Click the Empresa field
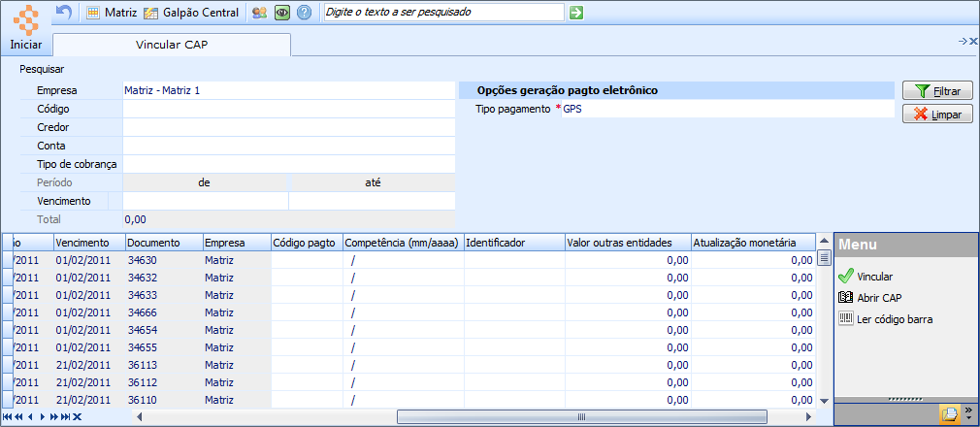 pyautogui.click(x=289, y=90)
